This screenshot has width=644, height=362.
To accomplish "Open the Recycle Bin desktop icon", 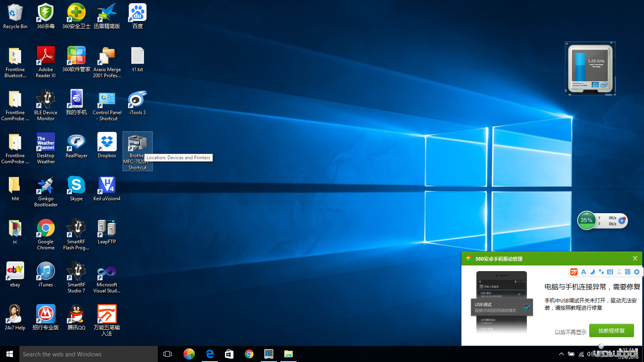I will (15, 16).
